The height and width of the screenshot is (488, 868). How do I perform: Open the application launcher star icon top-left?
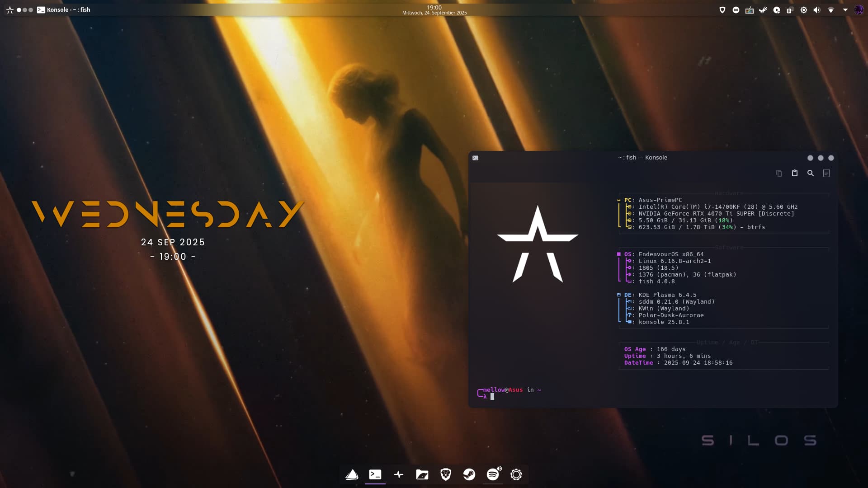coord(9,10)
